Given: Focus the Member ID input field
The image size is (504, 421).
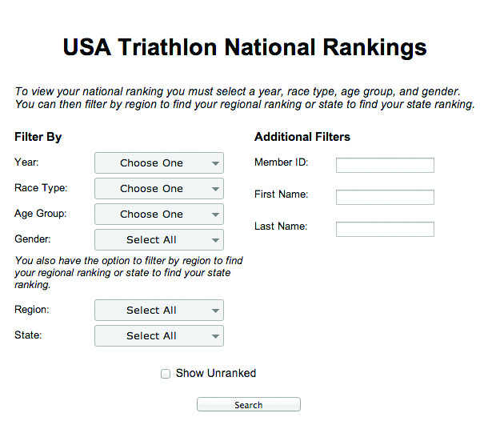Looking at the screenshot, I should point(385,166).
